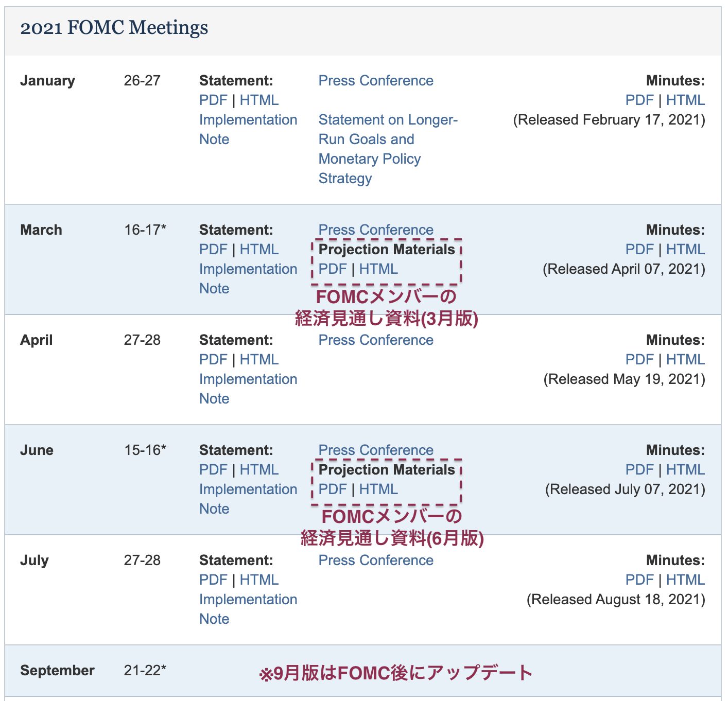Select the '26-27' date text
Screen dimensions: 728x701
[142, 81]
